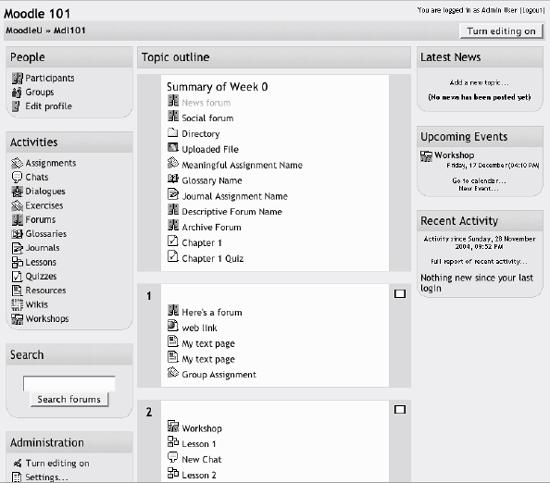The width and height of the screenshot is (550, 483).
Task: Open Go to calendar link
Action: coord(479,181)
